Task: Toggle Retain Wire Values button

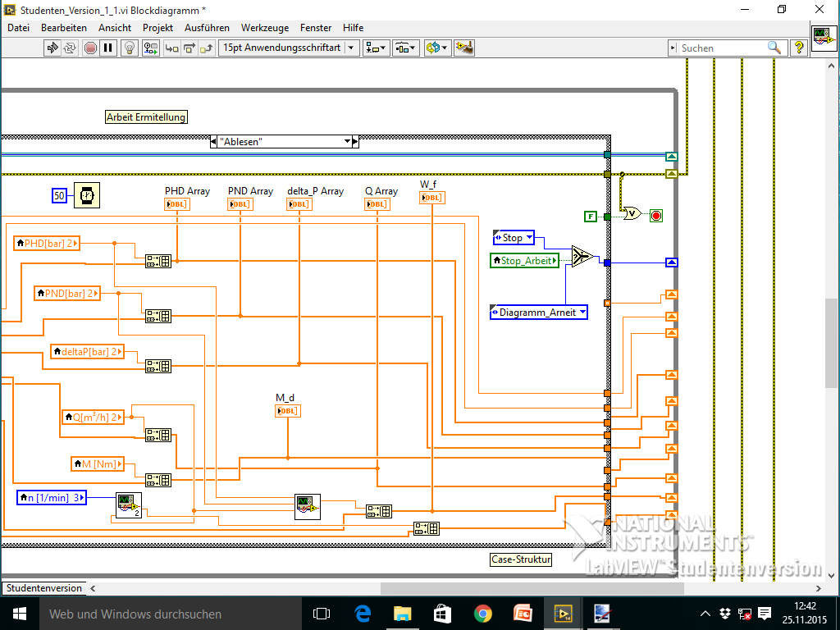Action: (x=150, y=48)
